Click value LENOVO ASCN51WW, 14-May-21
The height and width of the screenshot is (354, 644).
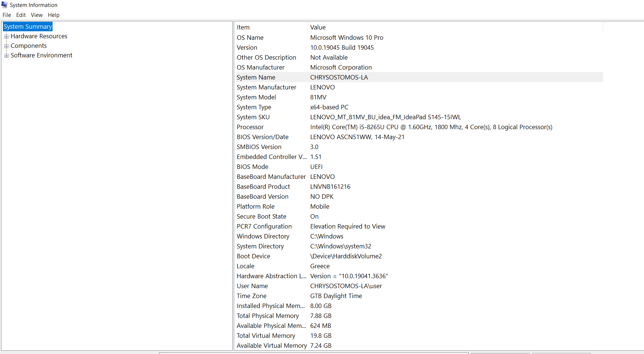point(357,137)
